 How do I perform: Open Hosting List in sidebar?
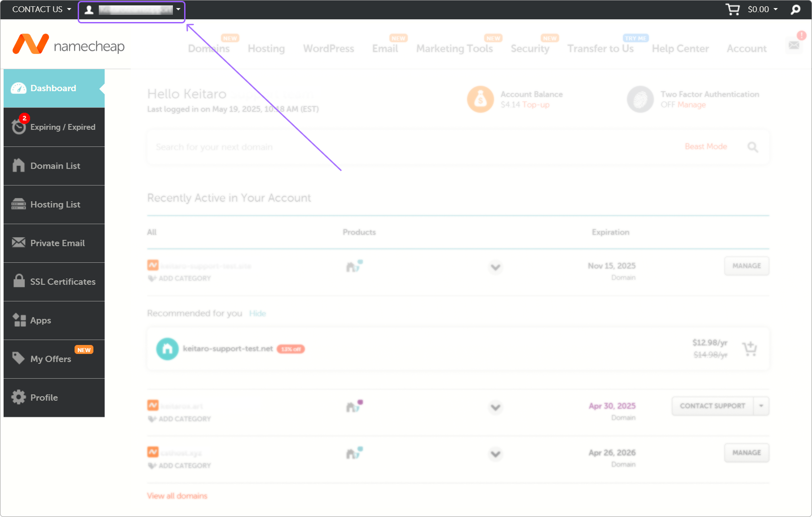[54, 204]
